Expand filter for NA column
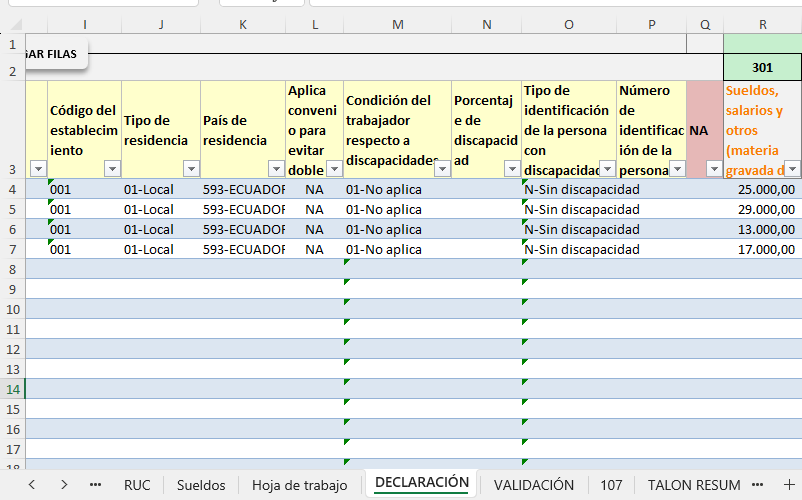 [x=714, y=169]
